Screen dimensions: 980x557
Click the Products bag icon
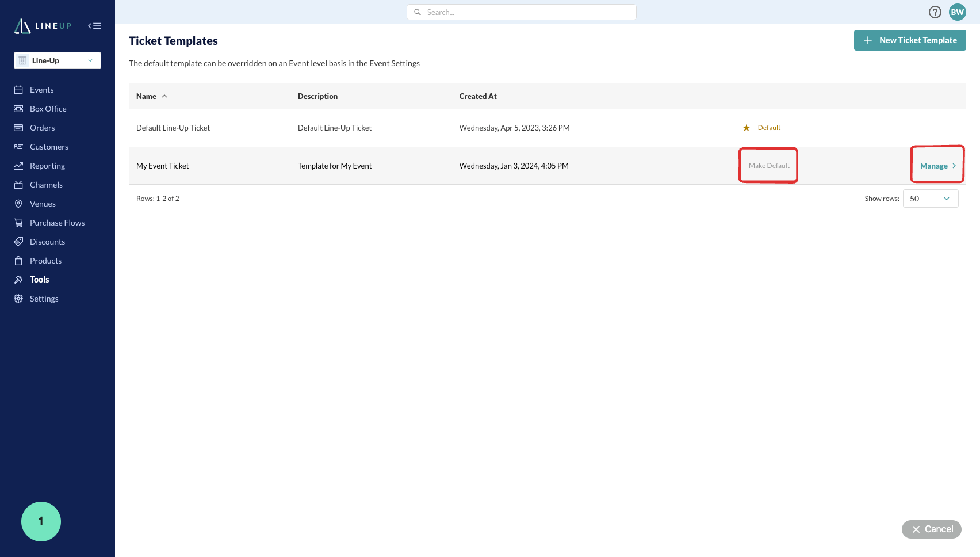(18, 261)
